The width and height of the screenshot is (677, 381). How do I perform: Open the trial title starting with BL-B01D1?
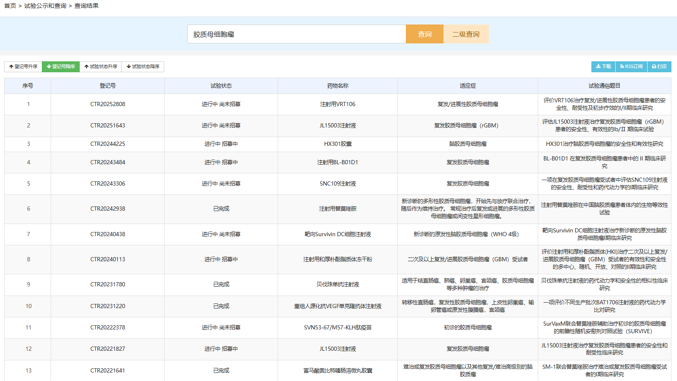tap(604, 162)
